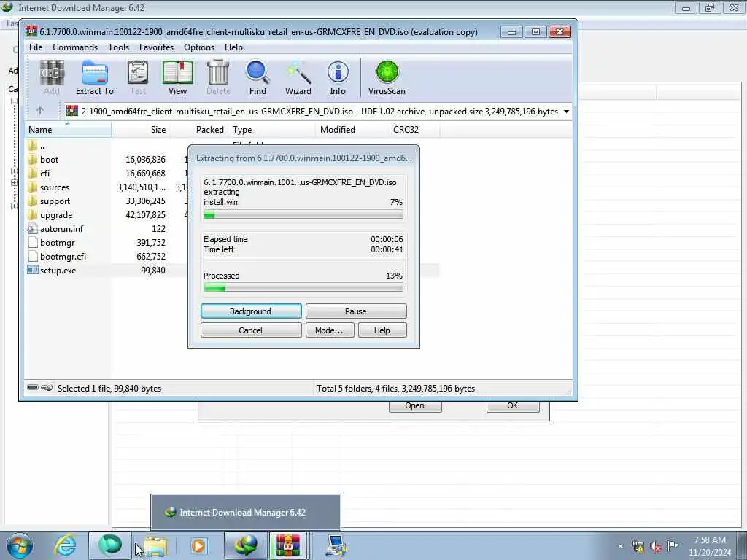
Task: Switch to Internet Download Manager taskbar icon
Action: point(246,545)
